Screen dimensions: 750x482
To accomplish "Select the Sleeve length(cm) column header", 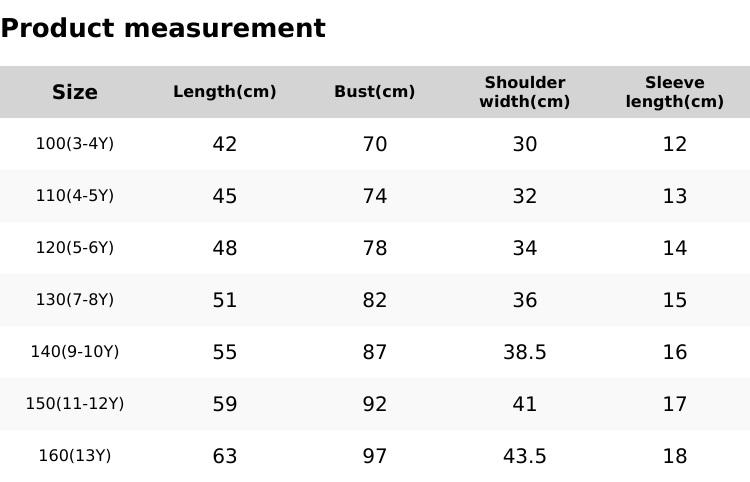I will point(675,92).
